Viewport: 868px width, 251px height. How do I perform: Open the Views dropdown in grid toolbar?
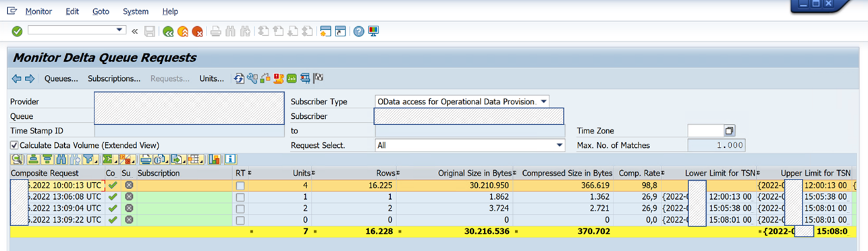(162, 159)
